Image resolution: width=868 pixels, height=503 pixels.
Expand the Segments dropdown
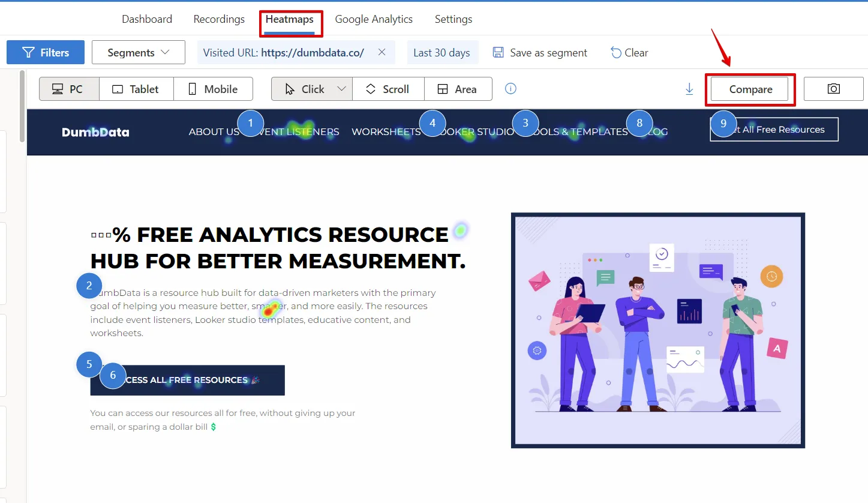[x=138, y=52]
